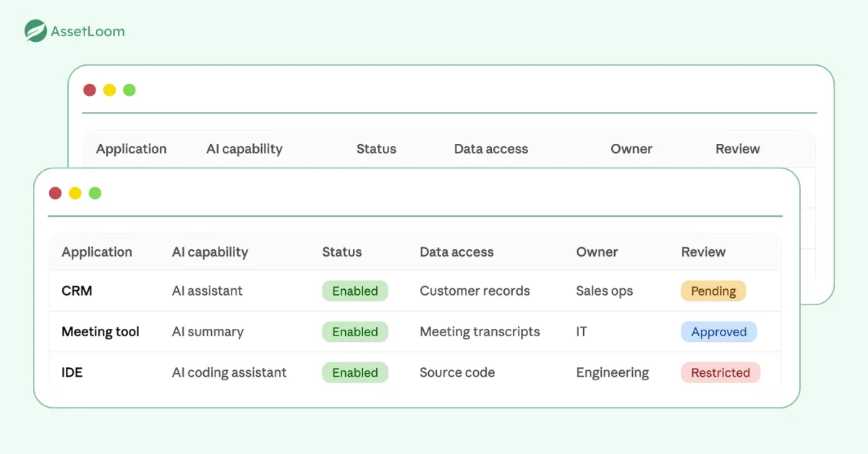Click Application header in back window
The height and width of the screenshot is (454, 868).
tap(131, 149)
